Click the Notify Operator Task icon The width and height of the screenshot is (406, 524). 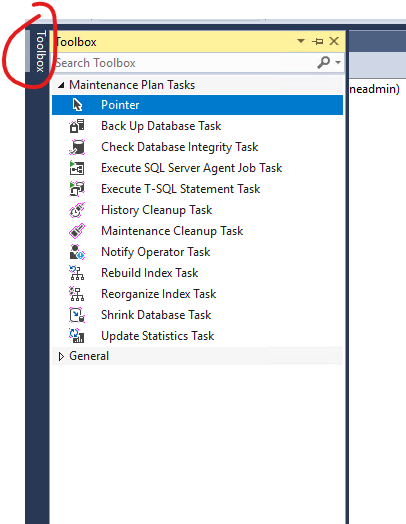(x=77, y=252)
